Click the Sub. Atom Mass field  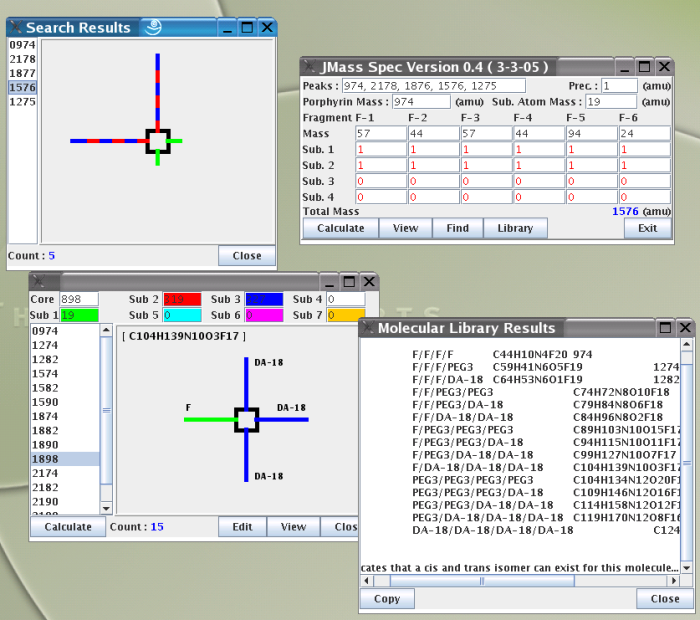pyautogui.click(x=611, y=102)
